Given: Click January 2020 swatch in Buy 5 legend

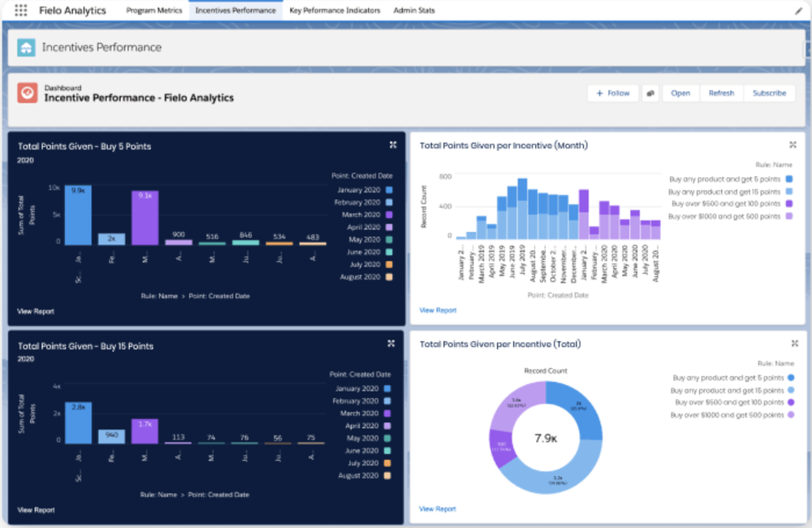Looking at the screenshot, I should point(389,190).
